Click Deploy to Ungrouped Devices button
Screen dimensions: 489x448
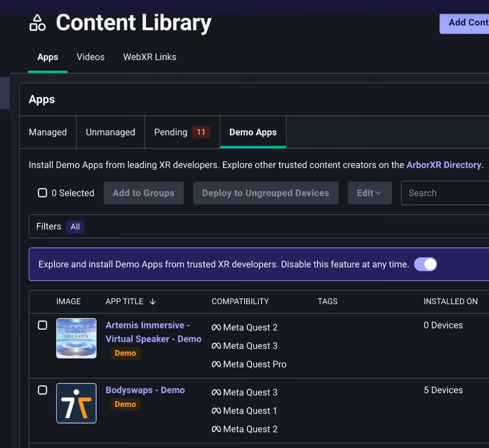point(266,193)
